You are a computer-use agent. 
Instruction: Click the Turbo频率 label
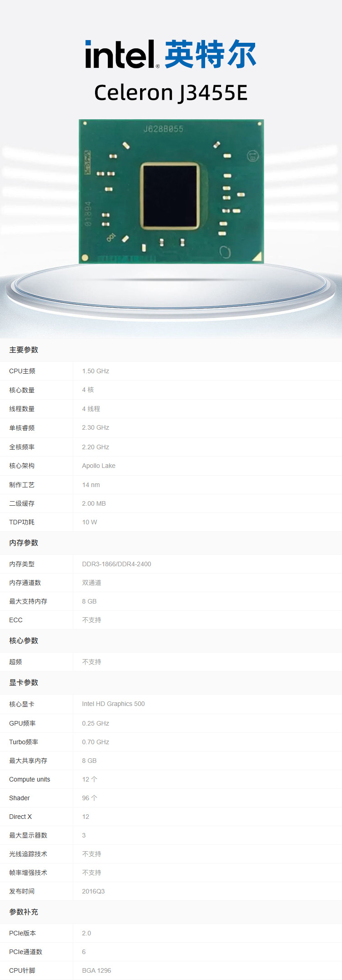[x=24, y=742]
